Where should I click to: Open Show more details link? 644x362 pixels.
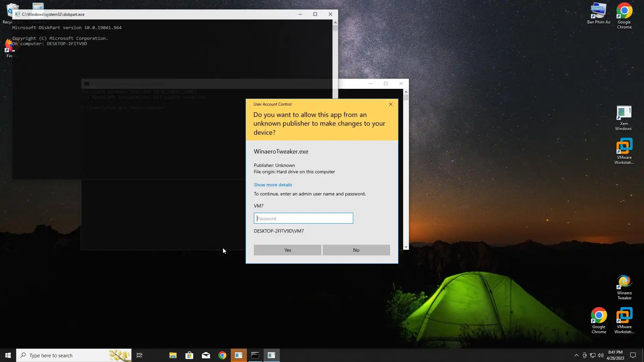click(273, 185)
